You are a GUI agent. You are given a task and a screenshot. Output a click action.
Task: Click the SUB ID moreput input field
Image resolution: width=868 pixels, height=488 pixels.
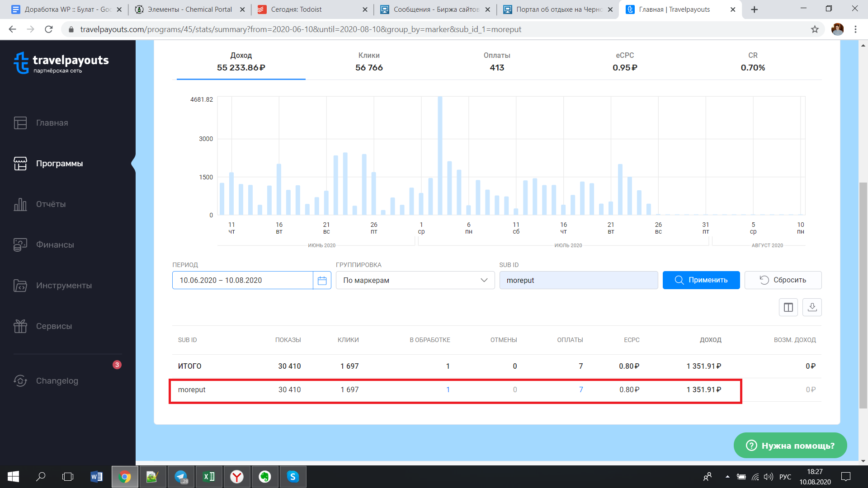pos(578,281)
